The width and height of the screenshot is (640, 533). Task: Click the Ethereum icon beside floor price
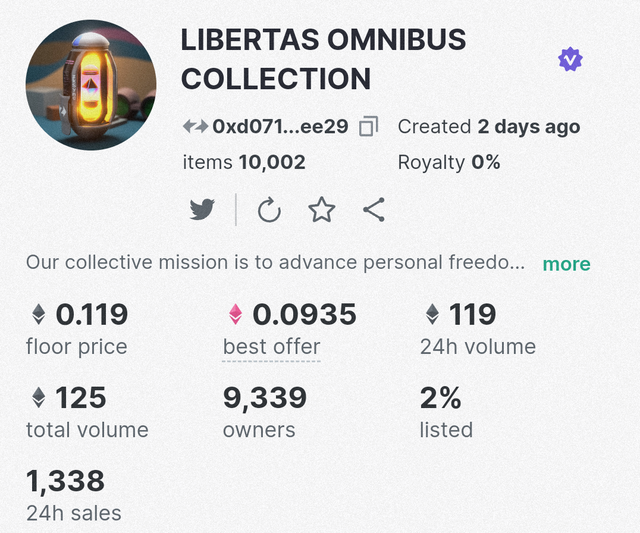(38, 314)
